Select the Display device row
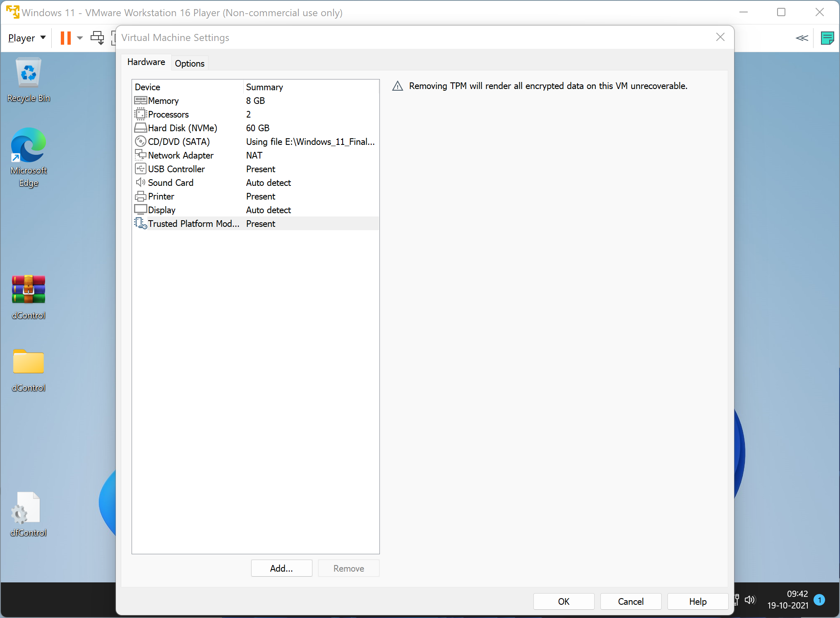The image size is (840, 618). pos(254,210)
